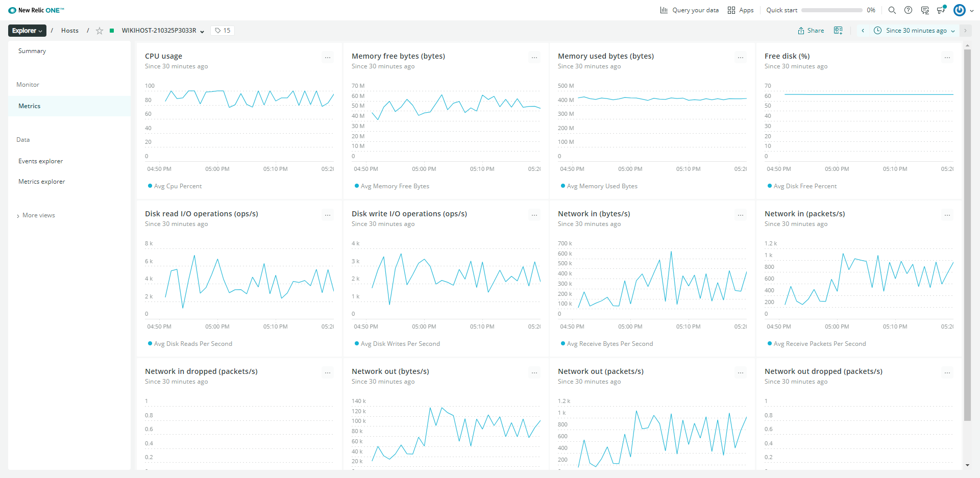
Task: Click the Quick start progress bar
Action: [x=831, y=10]
